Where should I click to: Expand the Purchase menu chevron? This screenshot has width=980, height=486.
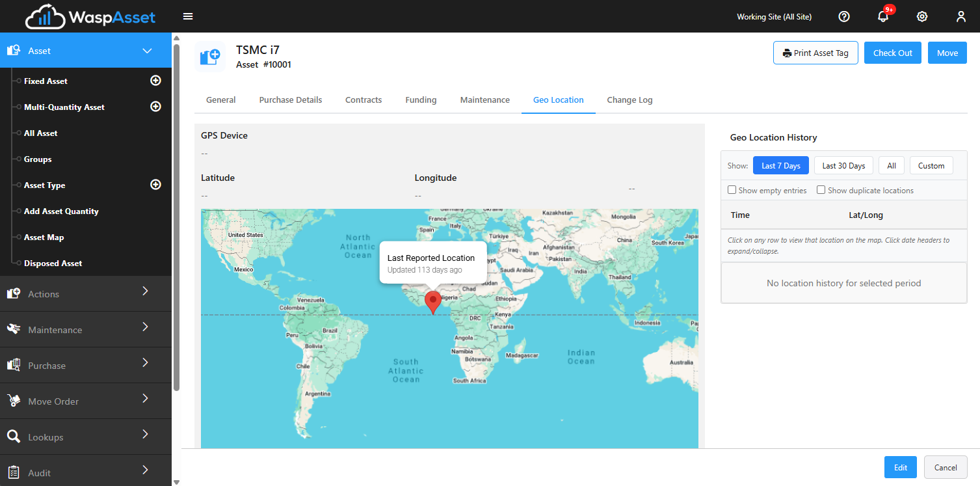(146, 362)
